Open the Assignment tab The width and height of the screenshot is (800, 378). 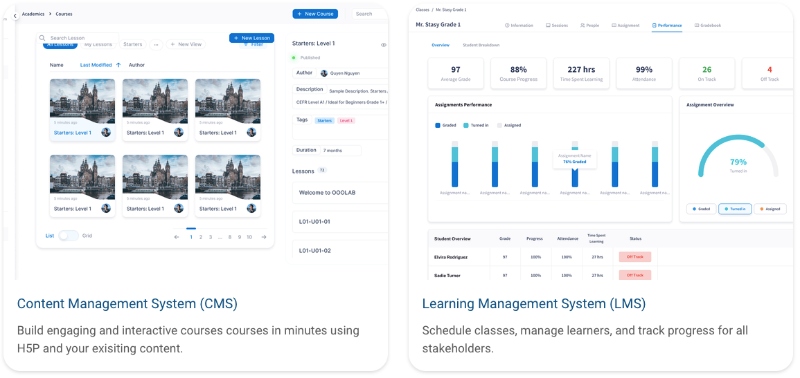pyautogui.click(x=626, y=25)
